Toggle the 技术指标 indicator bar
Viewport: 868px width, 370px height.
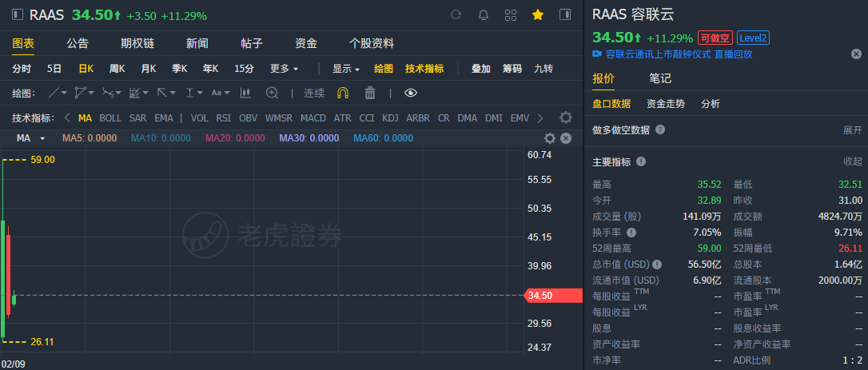[424, 69]
